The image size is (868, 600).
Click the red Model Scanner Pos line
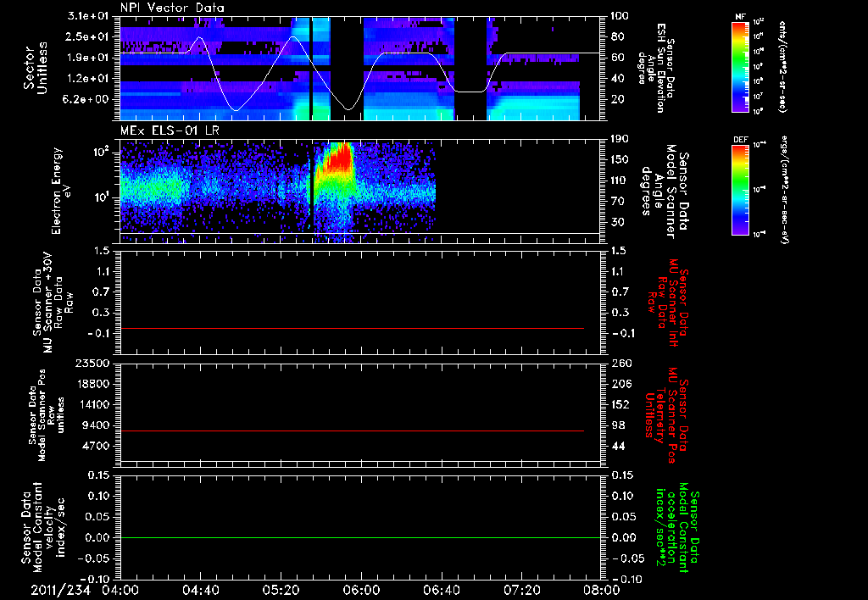[x=352, y=431]
